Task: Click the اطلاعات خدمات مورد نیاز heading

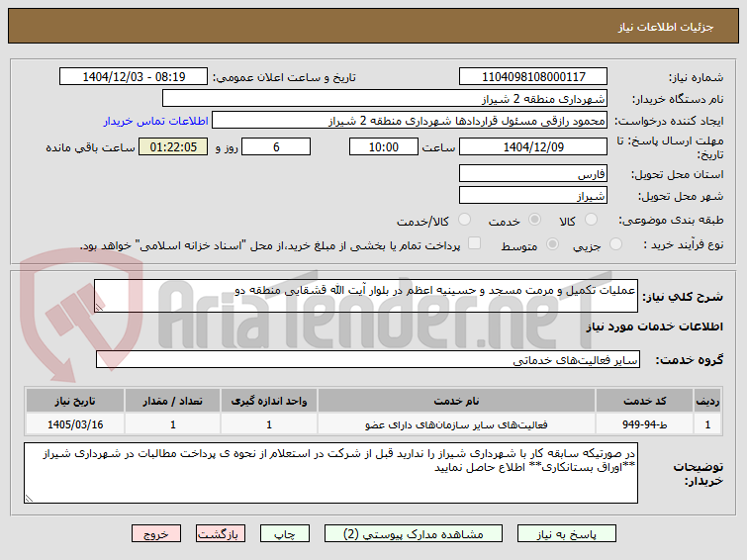Action: pyautogui.click(x=654, y=327)
